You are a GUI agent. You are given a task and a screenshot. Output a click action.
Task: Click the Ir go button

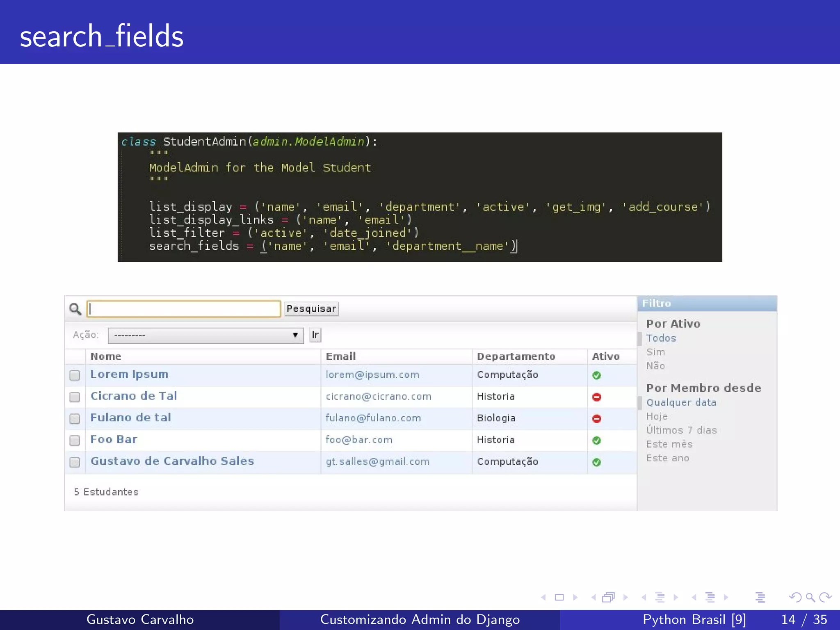coord(315,335)
